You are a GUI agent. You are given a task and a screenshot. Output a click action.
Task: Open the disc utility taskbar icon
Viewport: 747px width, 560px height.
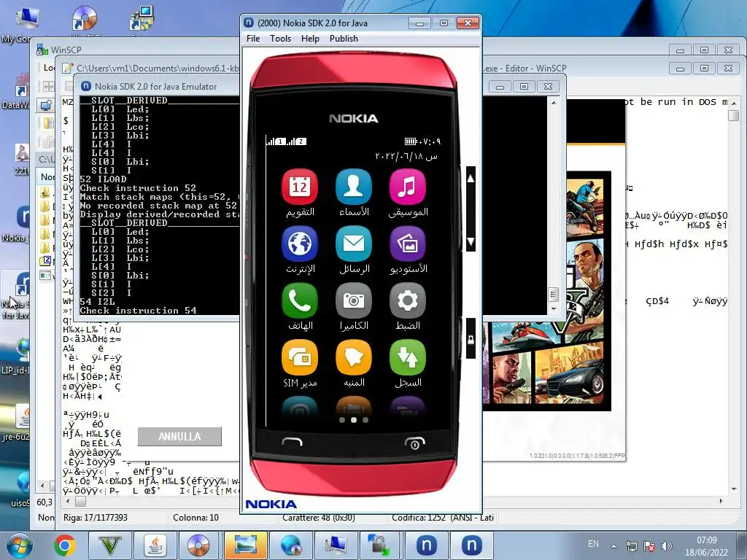[x=198, y=545]
